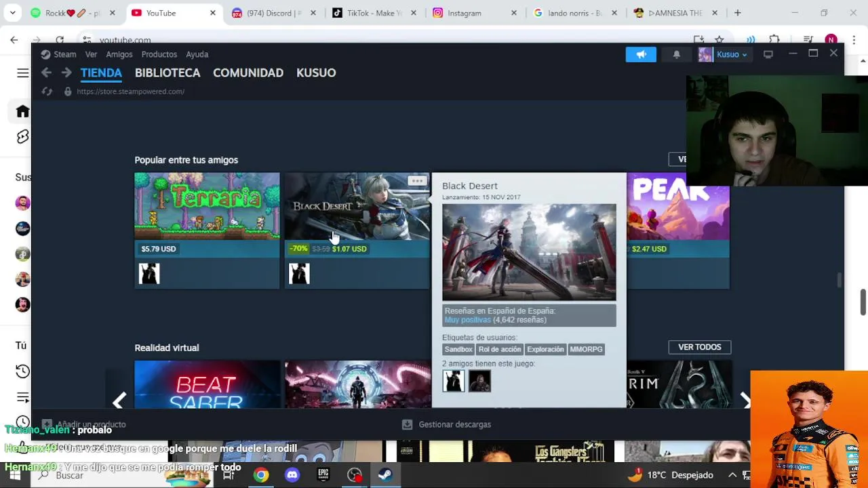Click the $2.47 USD PEAK price
The height and width of the screenshot is (488, 868).
(649, 249)
